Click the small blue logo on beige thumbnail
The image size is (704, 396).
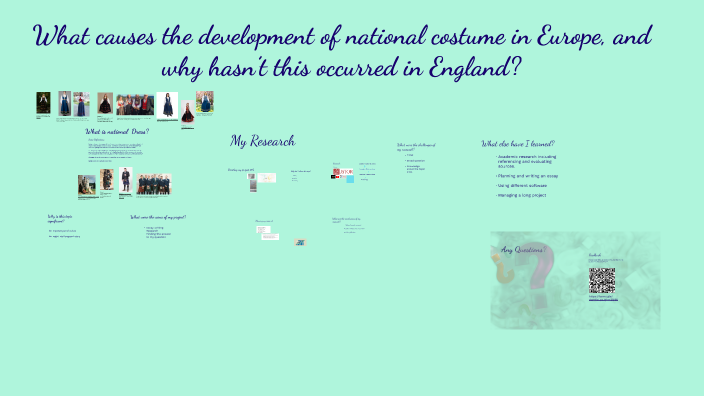(x=300, y=242)
